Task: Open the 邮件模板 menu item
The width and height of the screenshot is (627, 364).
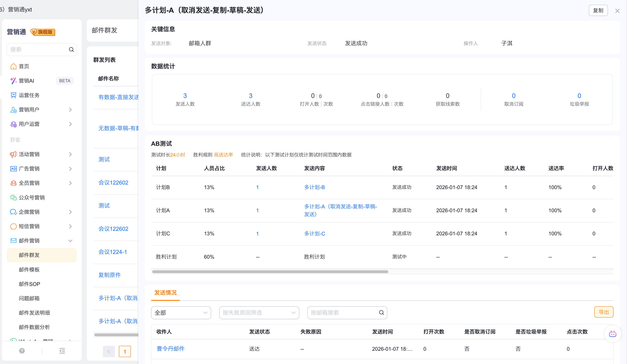Action: click(29, 270)
